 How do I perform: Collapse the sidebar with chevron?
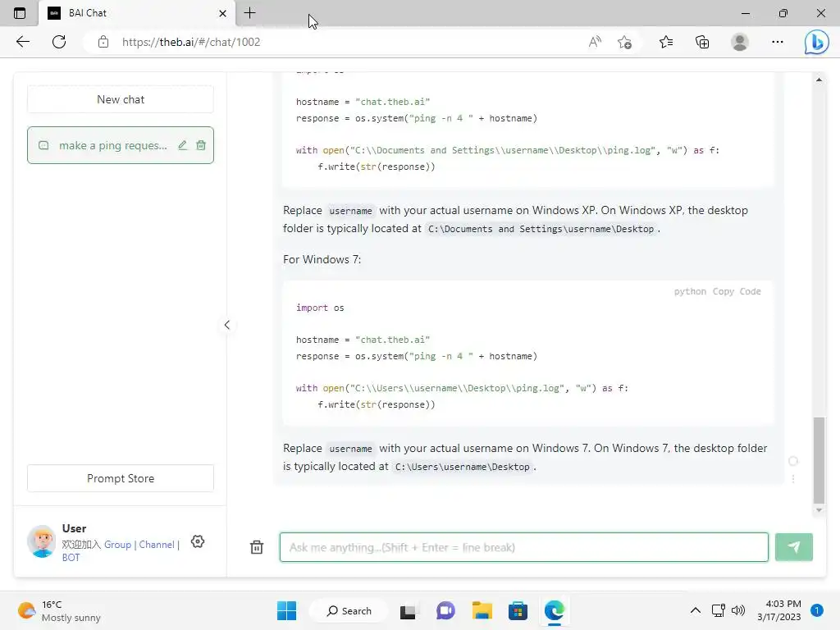click(x=227, y=325)
